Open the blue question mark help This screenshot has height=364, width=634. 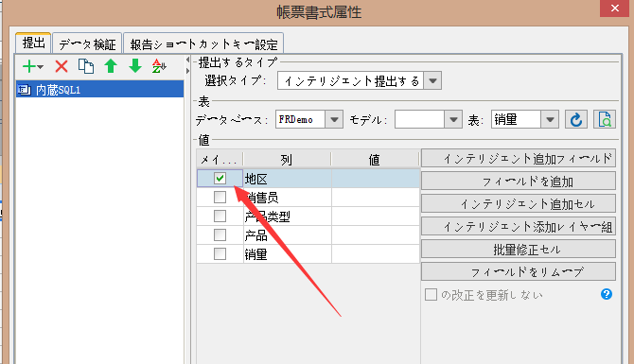[607, 294]
